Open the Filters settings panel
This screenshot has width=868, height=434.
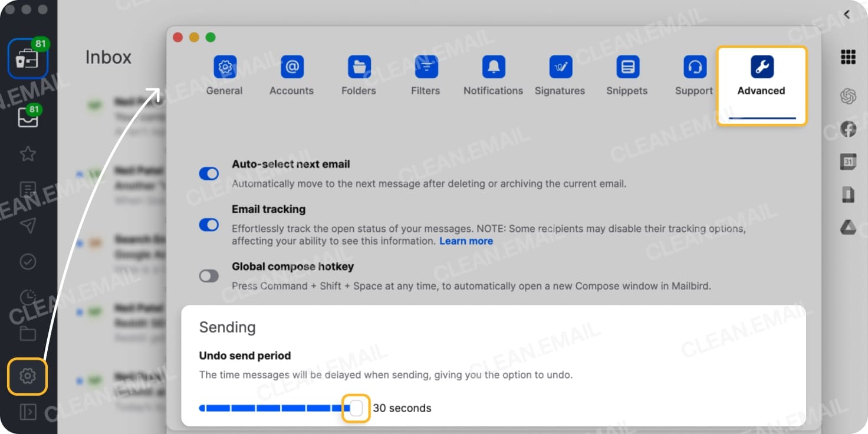(x=425, y=74)
